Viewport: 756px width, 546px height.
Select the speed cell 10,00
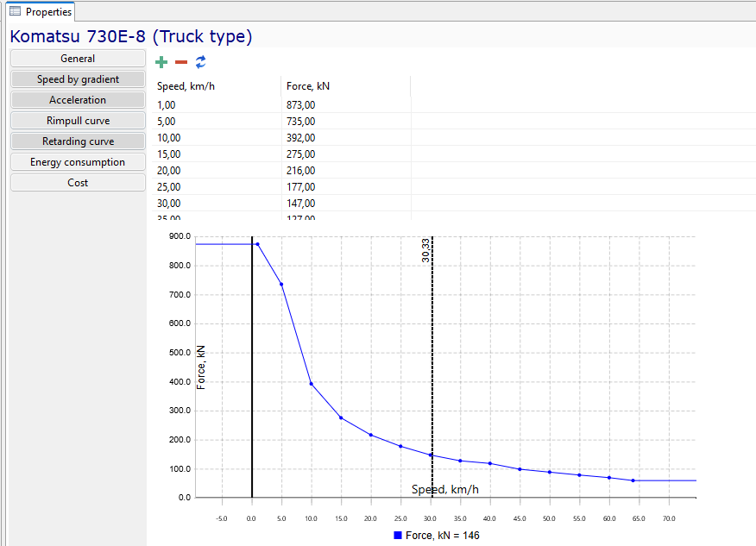click(217, 138)
